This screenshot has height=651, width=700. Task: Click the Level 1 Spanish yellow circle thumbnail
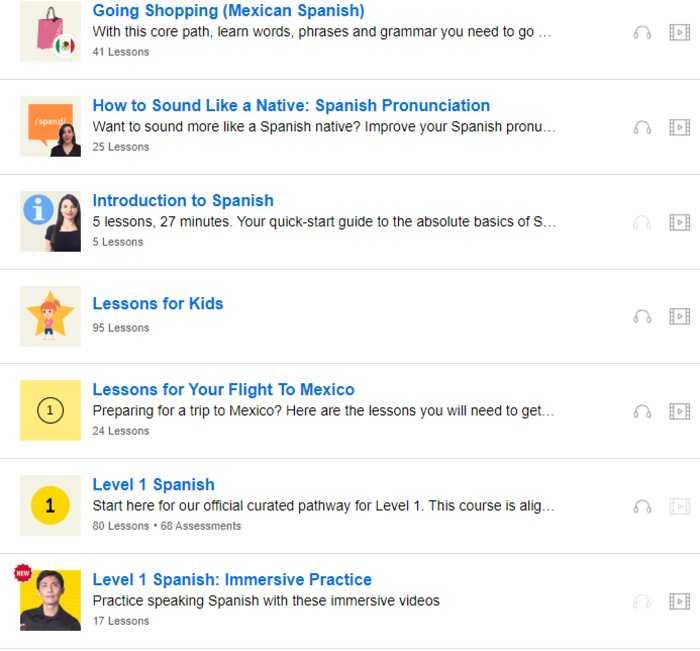pos(50,505)
